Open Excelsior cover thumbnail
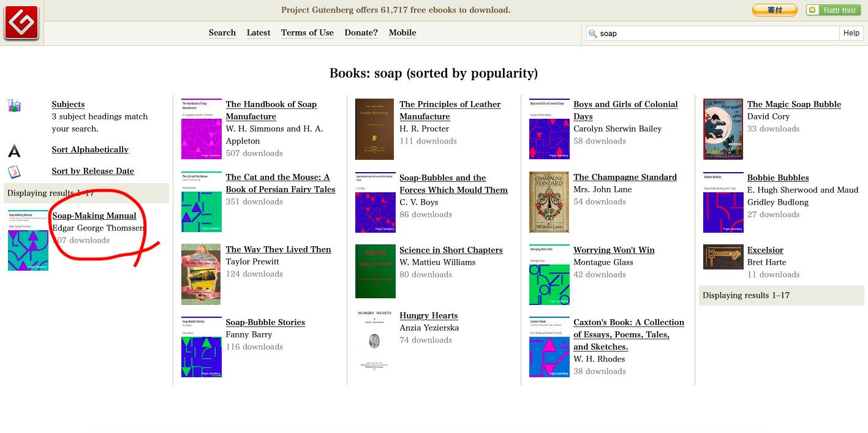868x433 pixels. tap(723, 257)
